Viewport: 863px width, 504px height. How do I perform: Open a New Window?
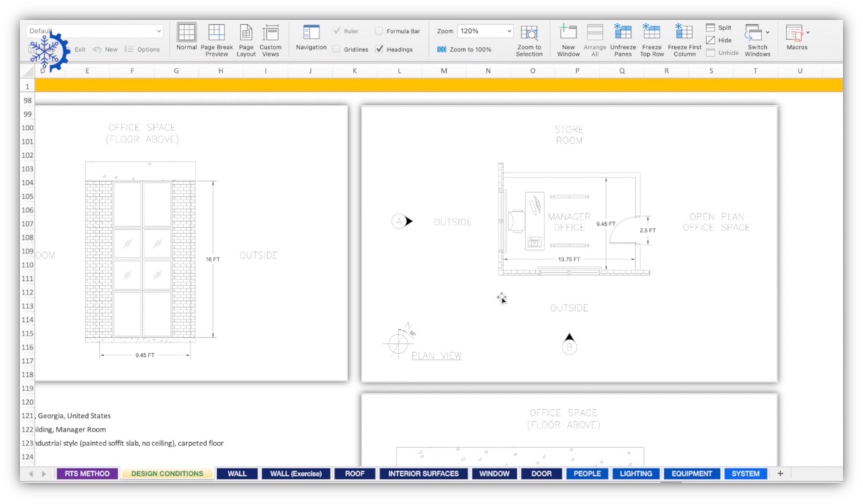[568, 33]
